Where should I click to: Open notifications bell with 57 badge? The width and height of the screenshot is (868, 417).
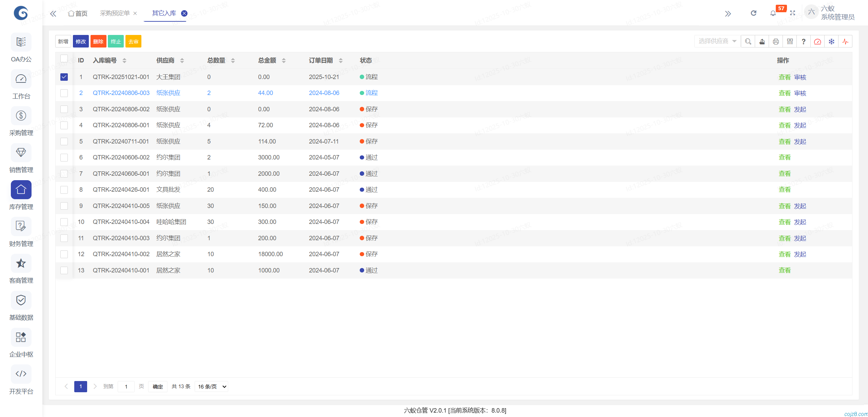(773, 13)
